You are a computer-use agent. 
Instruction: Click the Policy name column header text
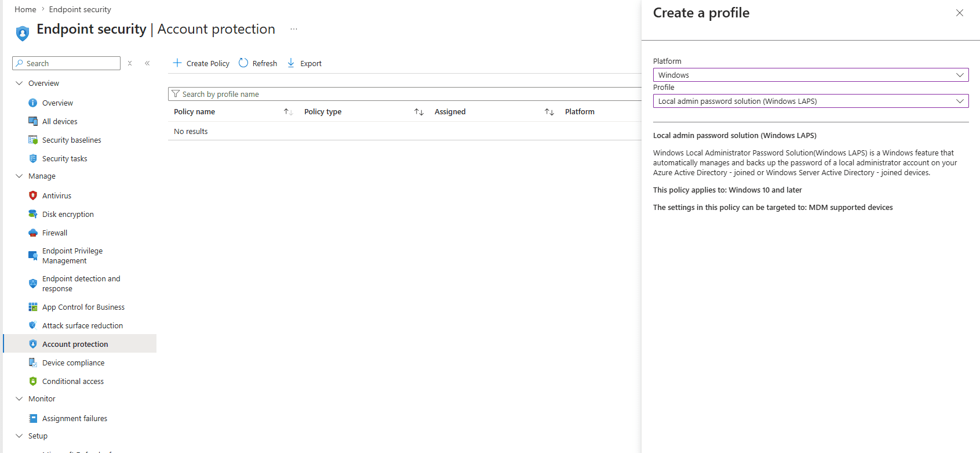point(194,112)
